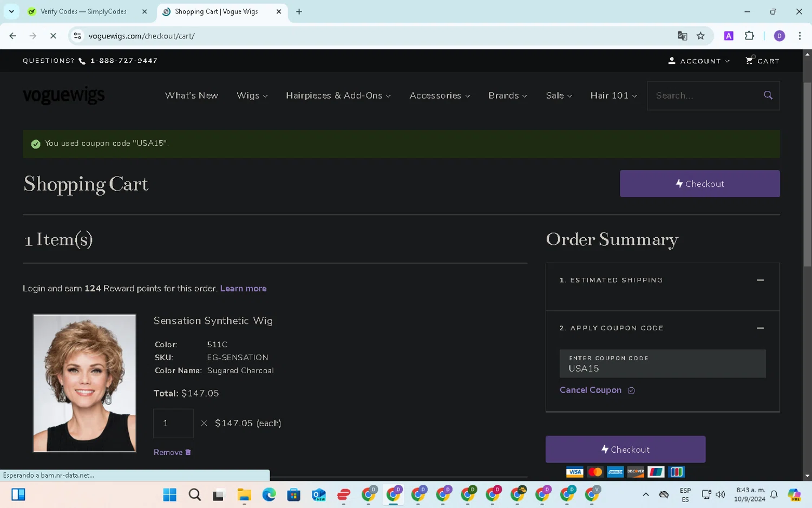
Task: Open a new browser tab
Action: tap(299, 11)
